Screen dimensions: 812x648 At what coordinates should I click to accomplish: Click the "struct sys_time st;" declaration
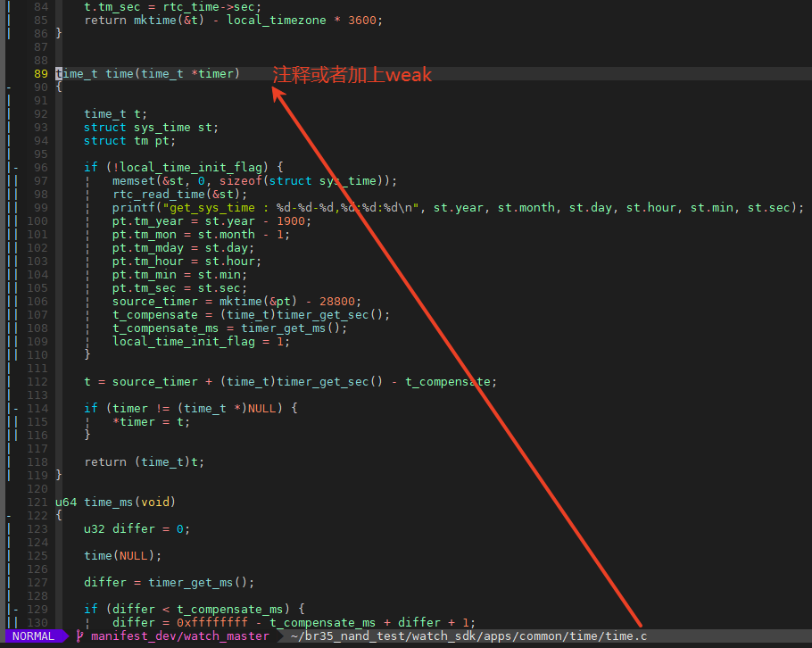pos(151,128)
